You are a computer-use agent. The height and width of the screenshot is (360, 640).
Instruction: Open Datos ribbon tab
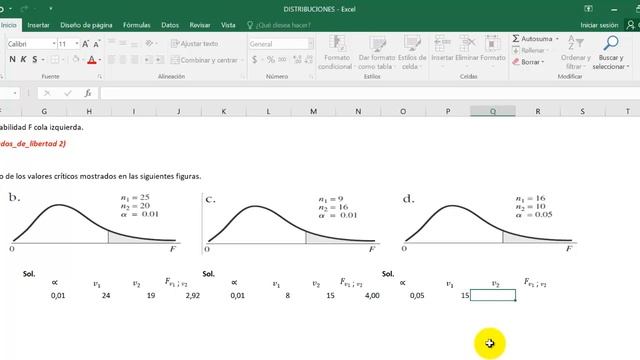pyautogui.click(x=170, y=25)
